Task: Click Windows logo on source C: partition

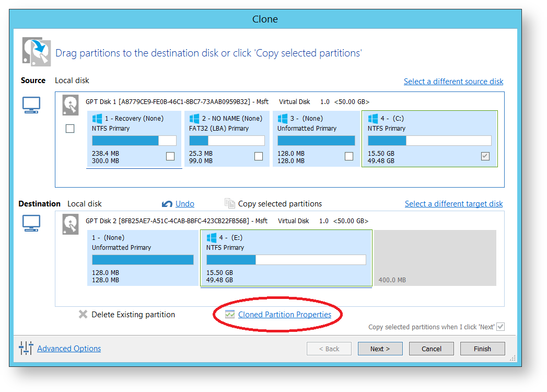Action: [x=373, y=118]
